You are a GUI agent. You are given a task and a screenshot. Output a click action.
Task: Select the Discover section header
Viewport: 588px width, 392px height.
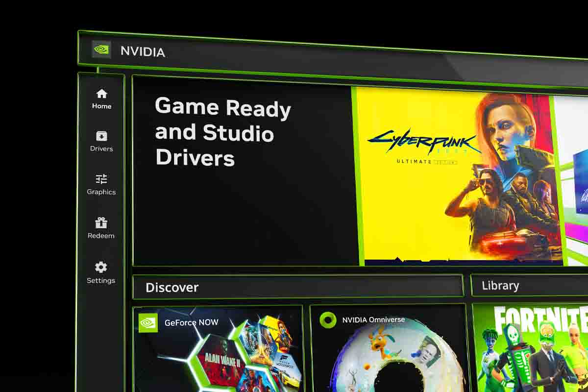(x=172, y=287)
